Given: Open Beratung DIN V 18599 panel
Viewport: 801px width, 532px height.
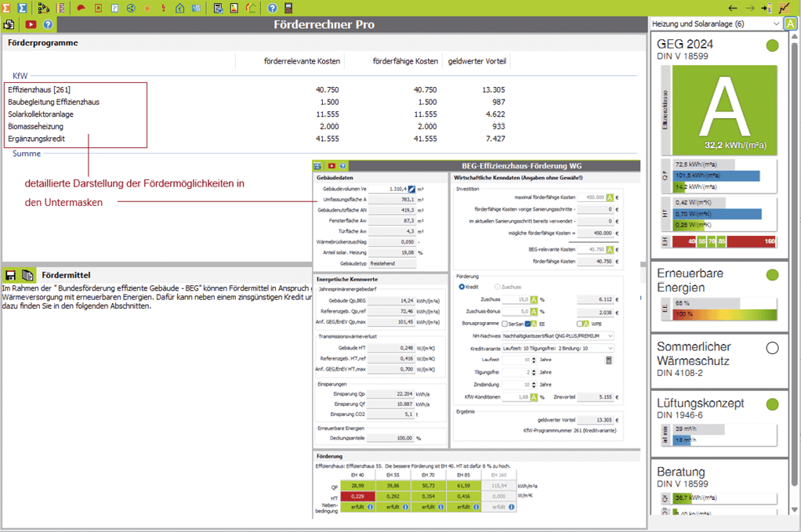Looking at the screenshot, I should (719, 487).
